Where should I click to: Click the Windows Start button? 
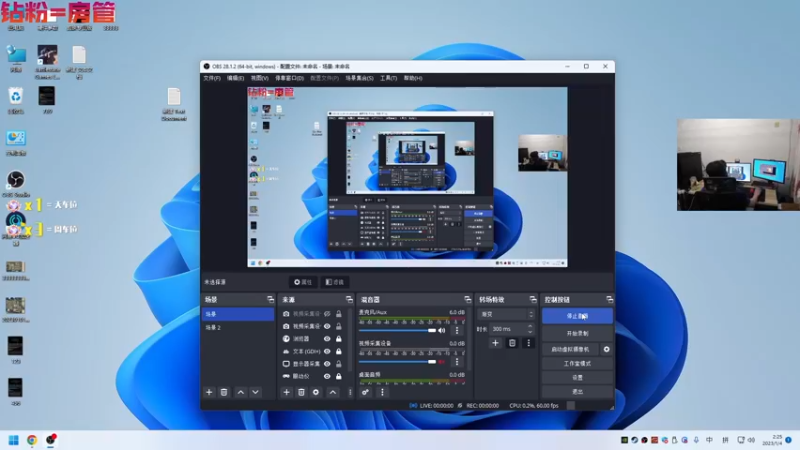tap(14, 440)
